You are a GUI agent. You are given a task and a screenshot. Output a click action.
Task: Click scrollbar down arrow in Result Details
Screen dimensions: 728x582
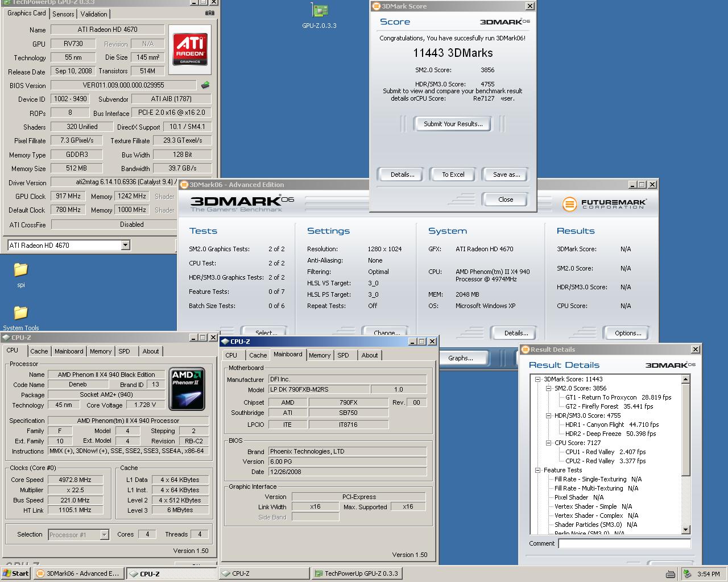click(x=685, y=529)
